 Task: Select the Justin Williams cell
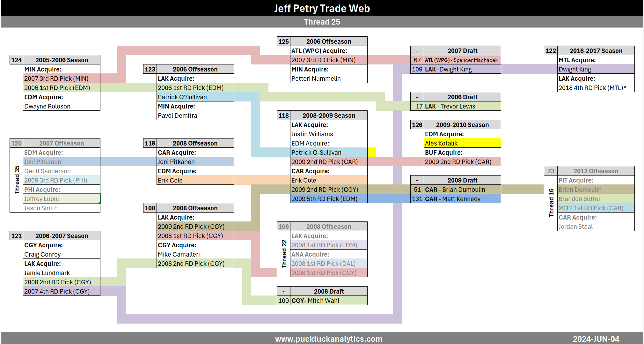pos(328,134)
